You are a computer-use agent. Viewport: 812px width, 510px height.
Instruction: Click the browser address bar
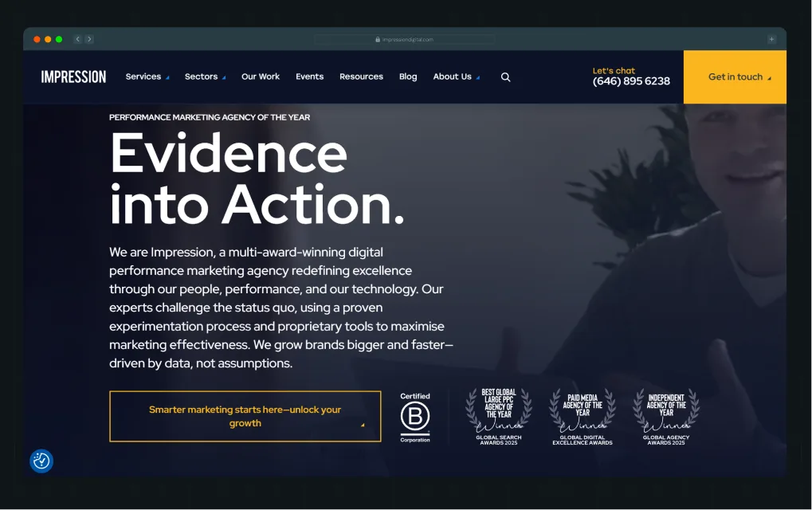pyautogui.click(x=405, y=39)
